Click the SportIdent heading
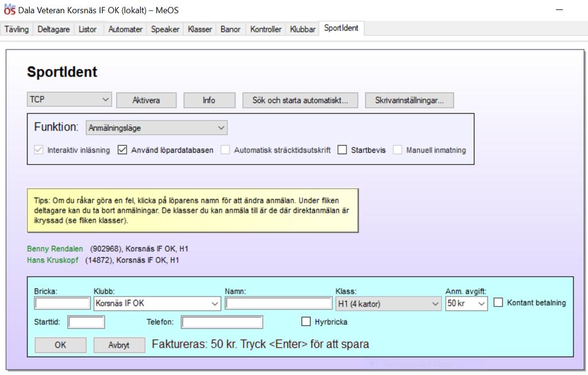 (62, 72)
